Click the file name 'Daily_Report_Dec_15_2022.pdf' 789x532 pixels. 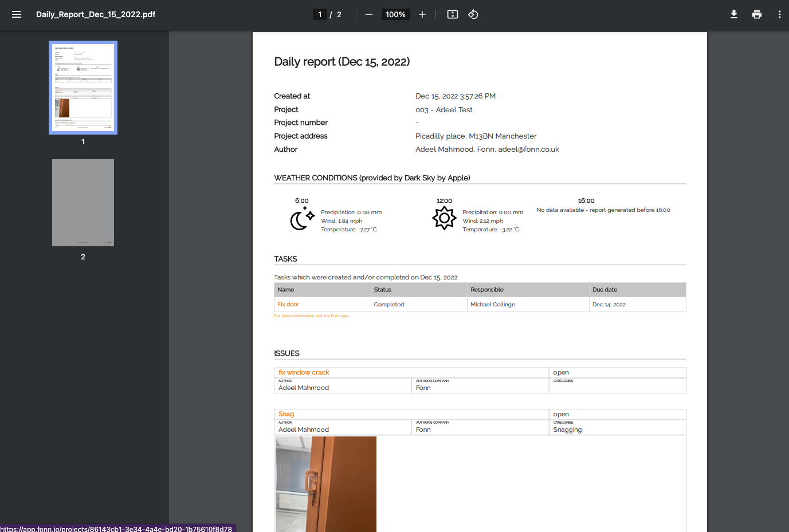[x=96, y=14]
